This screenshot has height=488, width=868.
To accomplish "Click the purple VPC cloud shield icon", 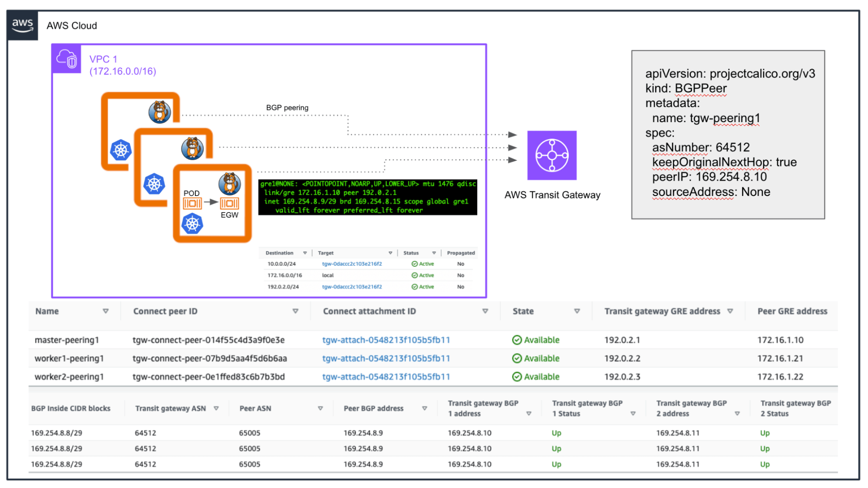I will [x=67, y=59].
